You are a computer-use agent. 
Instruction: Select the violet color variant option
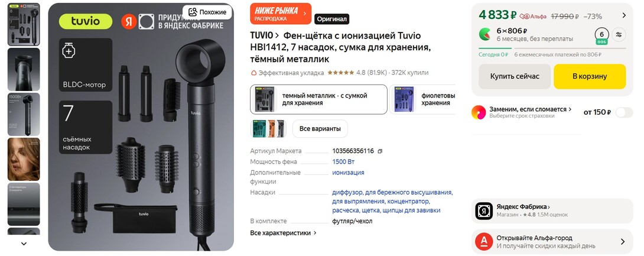423,99
